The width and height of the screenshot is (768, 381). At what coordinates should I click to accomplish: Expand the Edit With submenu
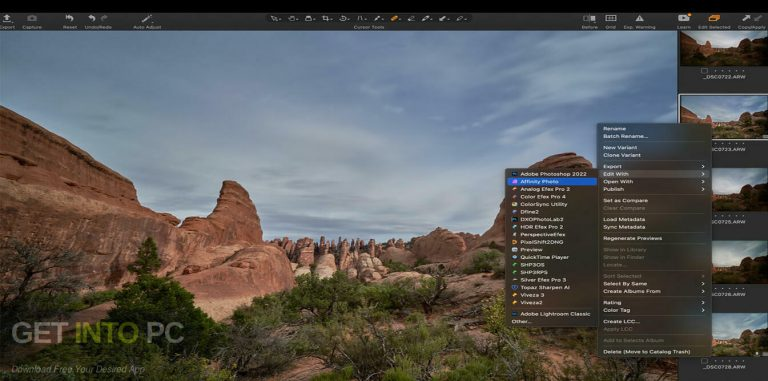[x=654, y=174]
